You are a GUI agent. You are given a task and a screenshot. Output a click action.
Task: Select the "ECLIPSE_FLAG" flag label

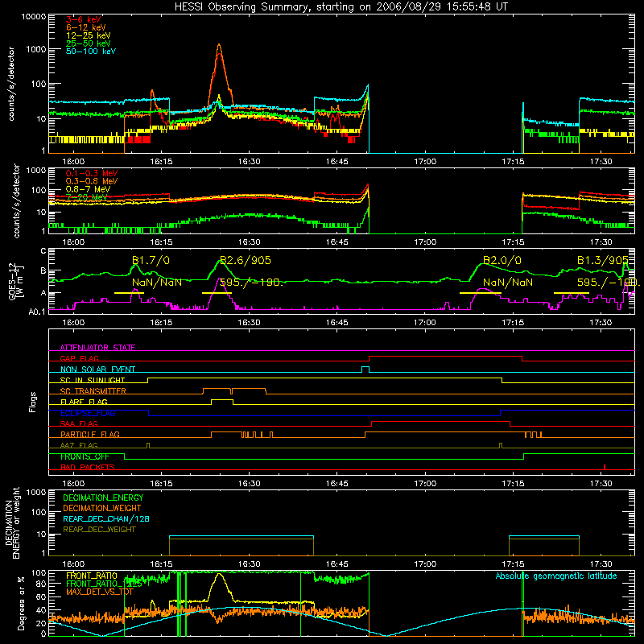click(x=88, y=413)
